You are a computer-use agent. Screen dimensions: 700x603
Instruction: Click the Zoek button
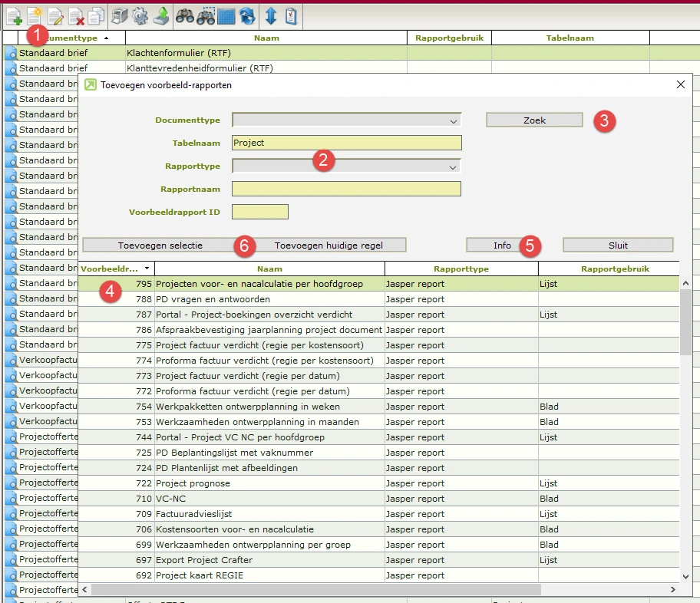534,120
